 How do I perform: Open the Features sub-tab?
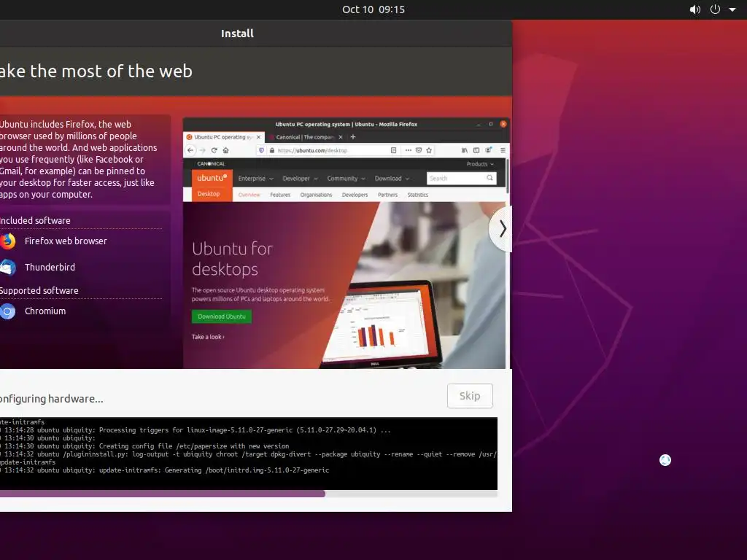(280, 195)
